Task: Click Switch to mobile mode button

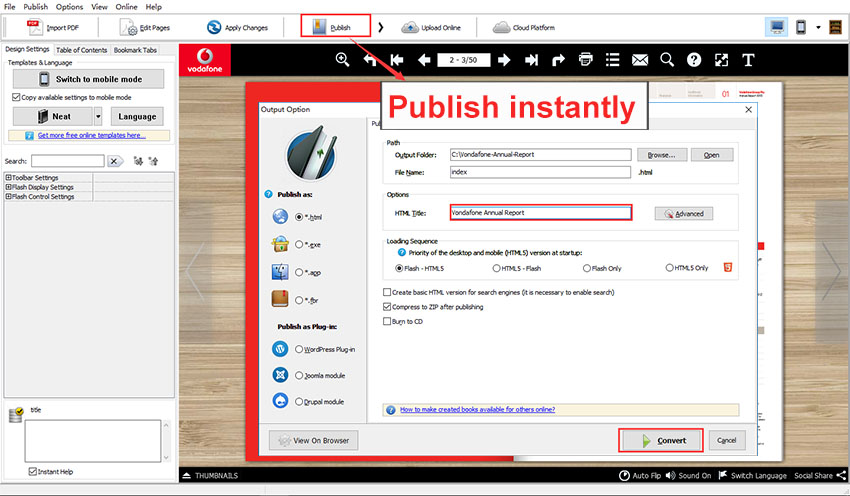Action: [88, 79]
